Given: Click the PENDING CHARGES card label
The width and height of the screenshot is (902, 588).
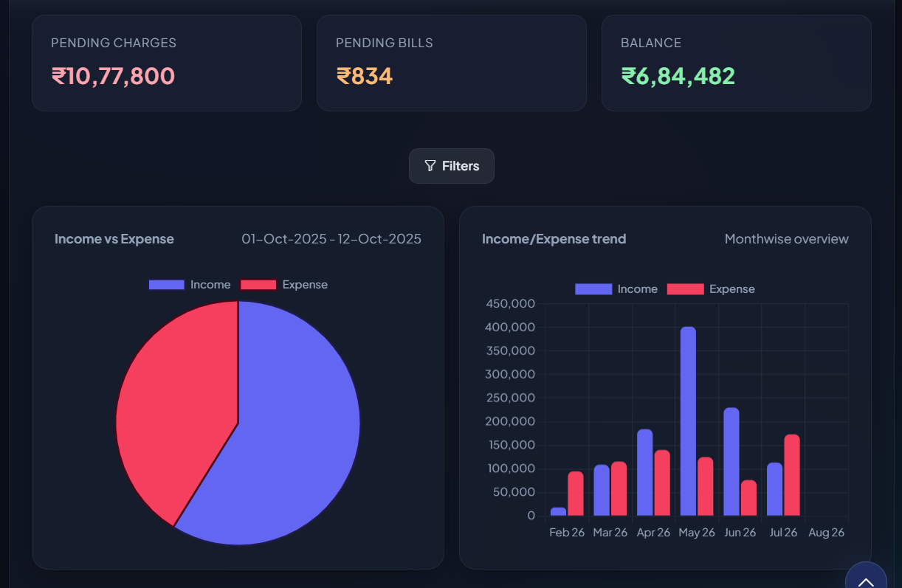Looking at the screenshot, I should [x=114, y=43].
